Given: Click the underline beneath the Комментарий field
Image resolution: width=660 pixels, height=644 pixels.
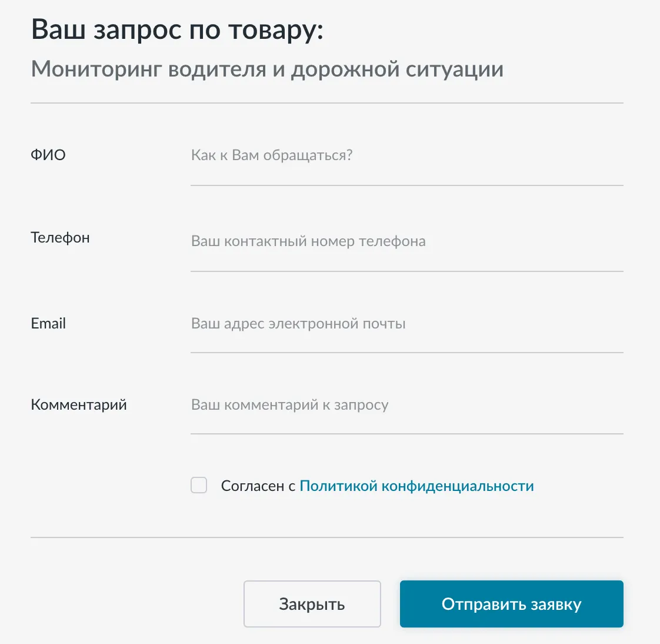Looking at the screenshot, I should coord(406,434).
